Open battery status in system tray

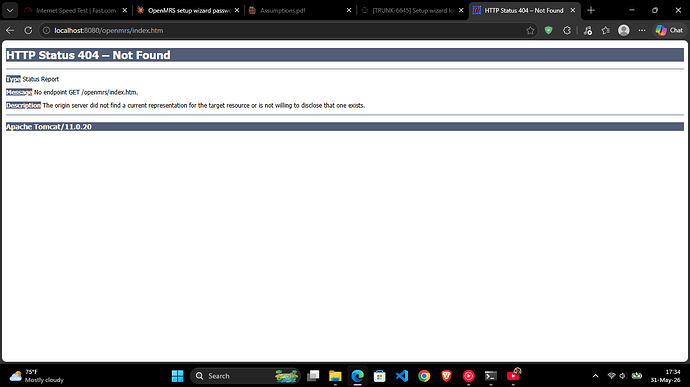click(x=636, y=376)
